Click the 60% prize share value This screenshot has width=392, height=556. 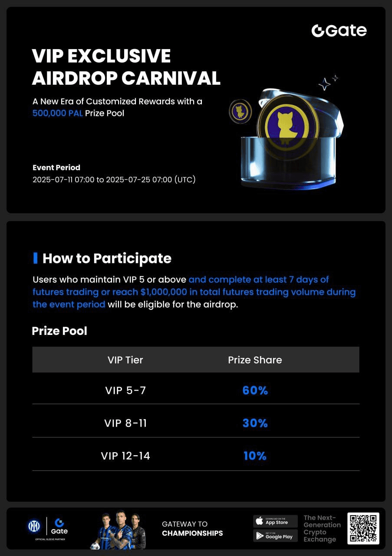(x=255, y=390)
